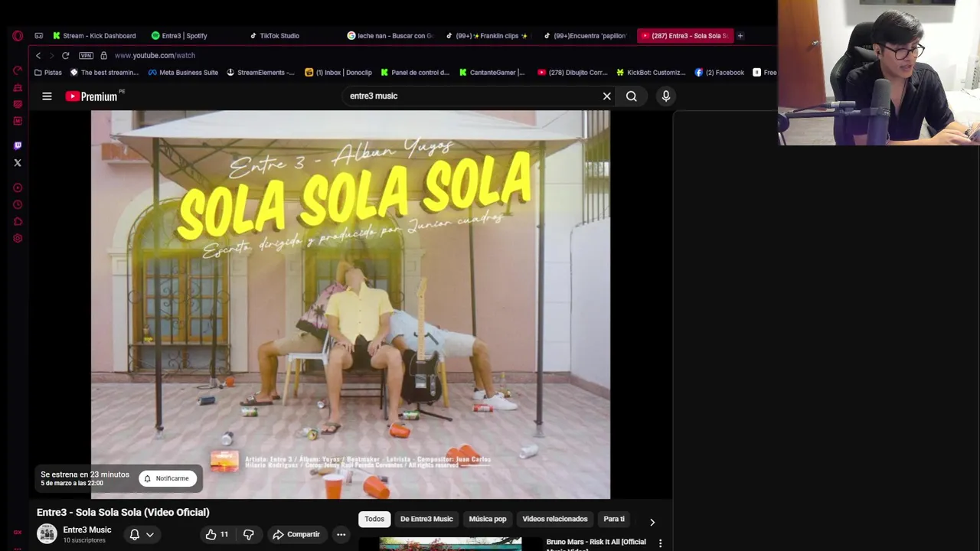
Task: Click the Se estrena en 23 minutos text
Action: tap(85, 474)
